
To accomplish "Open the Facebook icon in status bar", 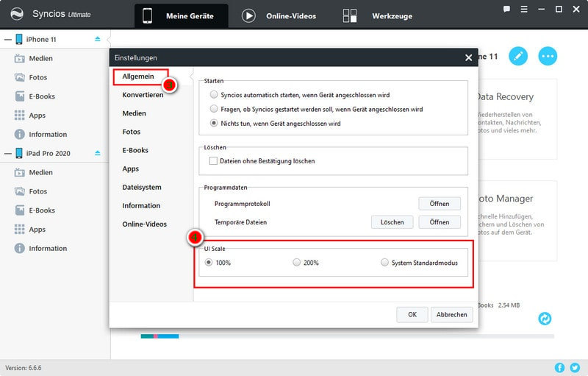I will pos(559,368).
